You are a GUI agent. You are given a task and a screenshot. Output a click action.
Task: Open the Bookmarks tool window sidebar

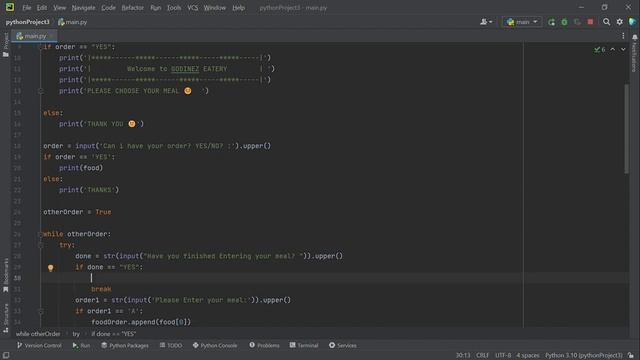coord(6,275)
